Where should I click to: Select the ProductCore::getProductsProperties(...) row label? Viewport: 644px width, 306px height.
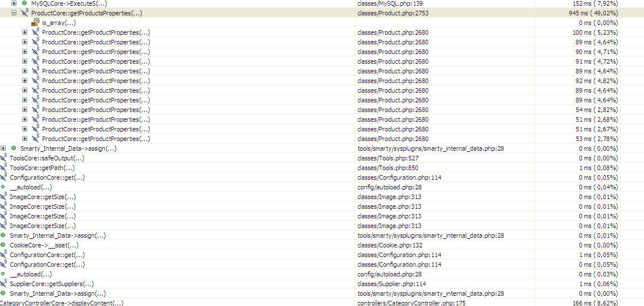click(x=87, y=13)
